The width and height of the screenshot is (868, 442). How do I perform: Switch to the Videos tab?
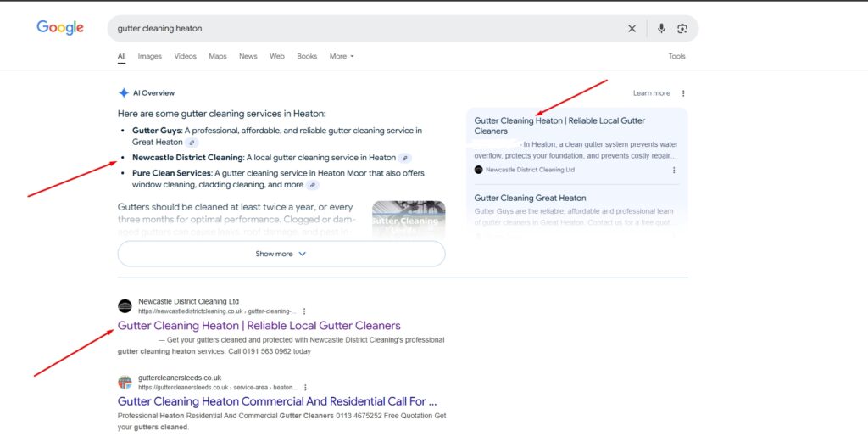186,56
